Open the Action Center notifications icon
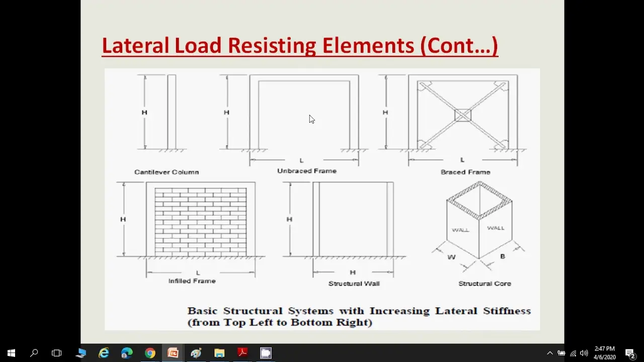The width and height of the screenshot is (644, 362). pos(630,353)
